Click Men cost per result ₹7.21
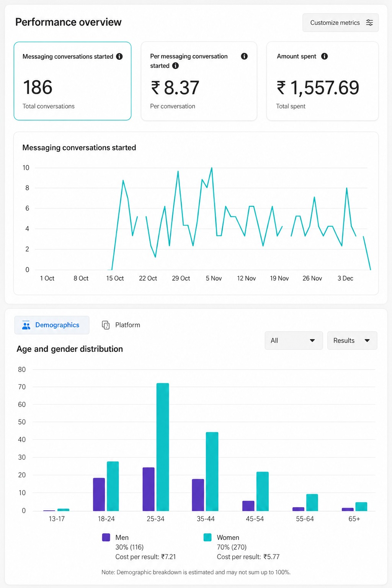Image resolution: width=392 pixels, height=588 pixels. click(145, 557)
